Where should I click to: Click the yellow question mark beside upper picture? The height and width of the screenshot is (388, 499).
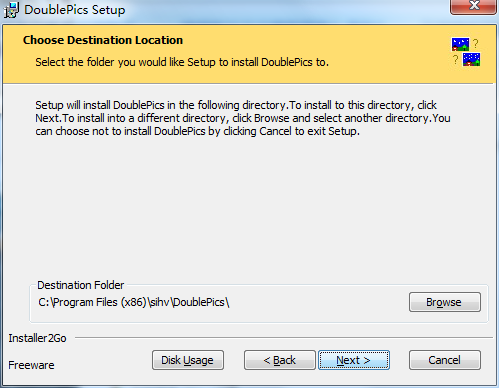pyautogui.click(x=476, y=43)
